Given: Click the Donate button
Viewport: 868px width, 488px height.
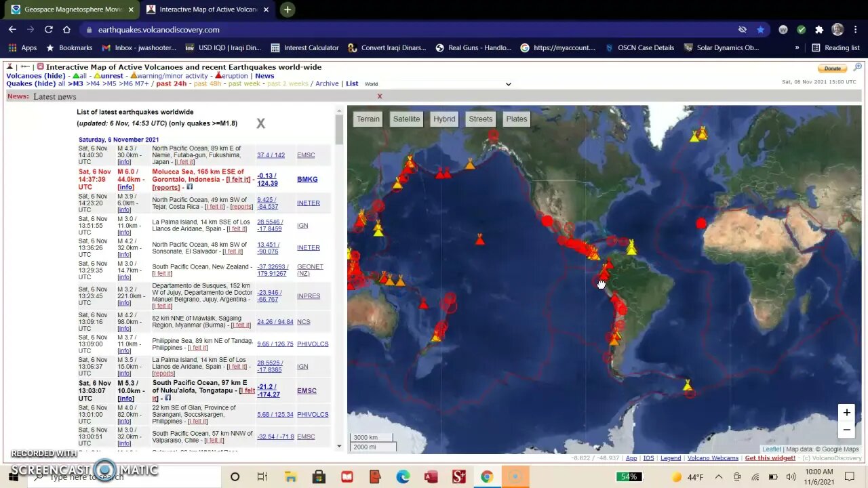Looking at the screenshot, I should point(833,68).
